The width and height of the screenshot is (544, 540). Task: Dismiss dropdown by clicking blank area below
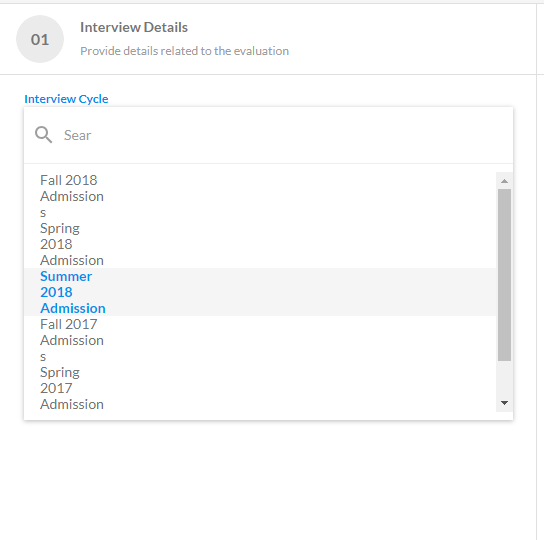[268, 479]
